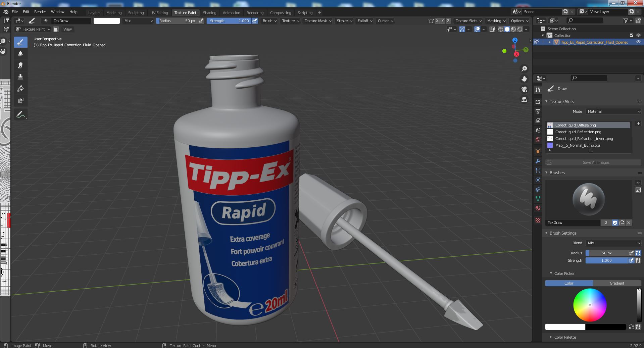Select the Clone stamp tool
Viewport: 644px width, 348px height.
20,77
